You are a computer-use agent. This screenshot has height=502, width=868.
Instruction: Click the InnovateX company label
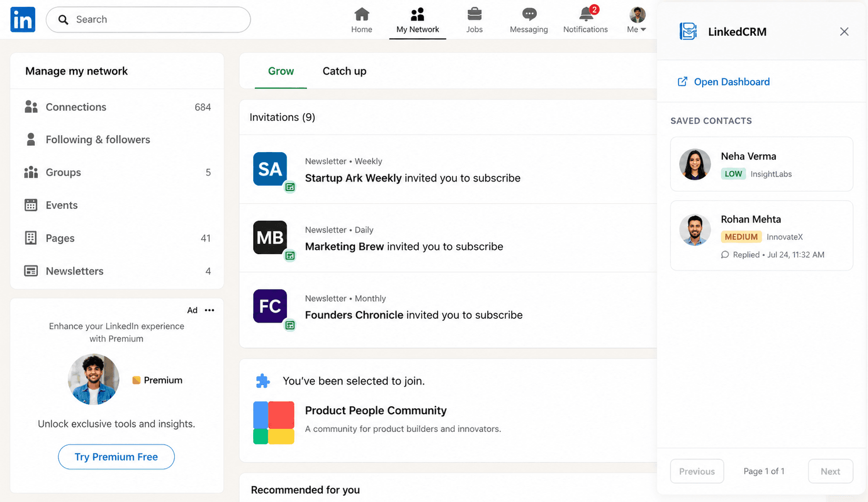coord(785,237)
